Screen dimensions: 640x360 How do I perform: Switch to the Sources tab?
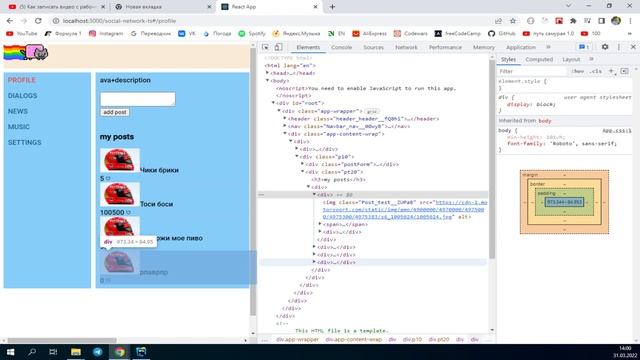[373, 47]
